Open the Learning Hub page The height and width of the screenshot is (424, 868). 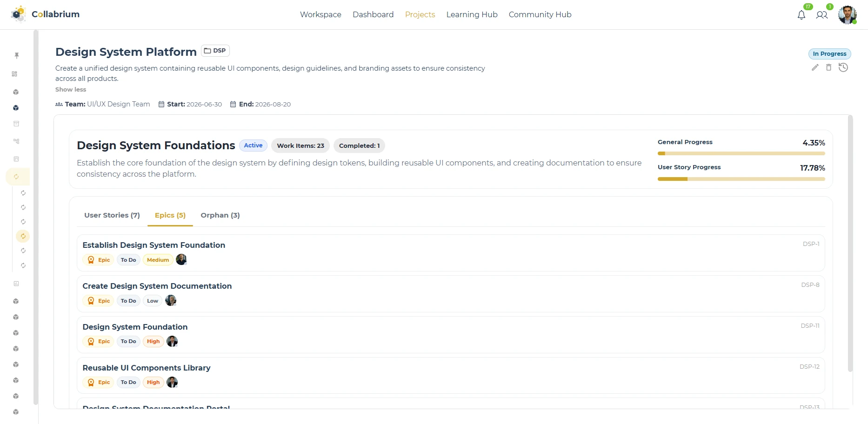coord(472,14)
